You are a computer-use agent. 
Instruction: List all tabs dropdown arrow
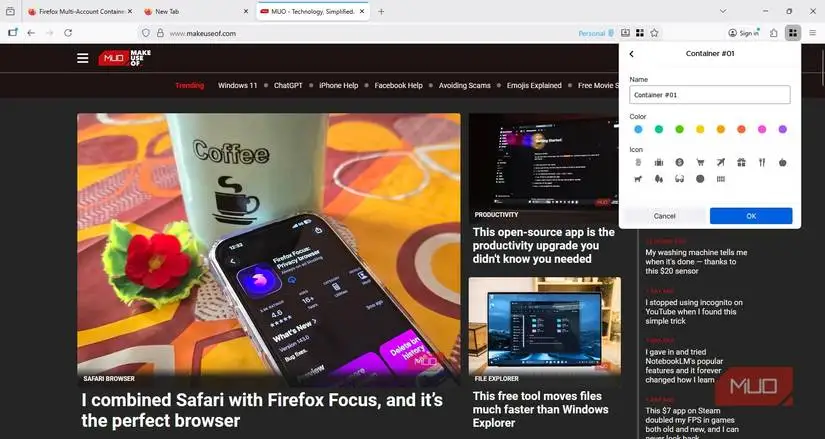pos(723,11)
